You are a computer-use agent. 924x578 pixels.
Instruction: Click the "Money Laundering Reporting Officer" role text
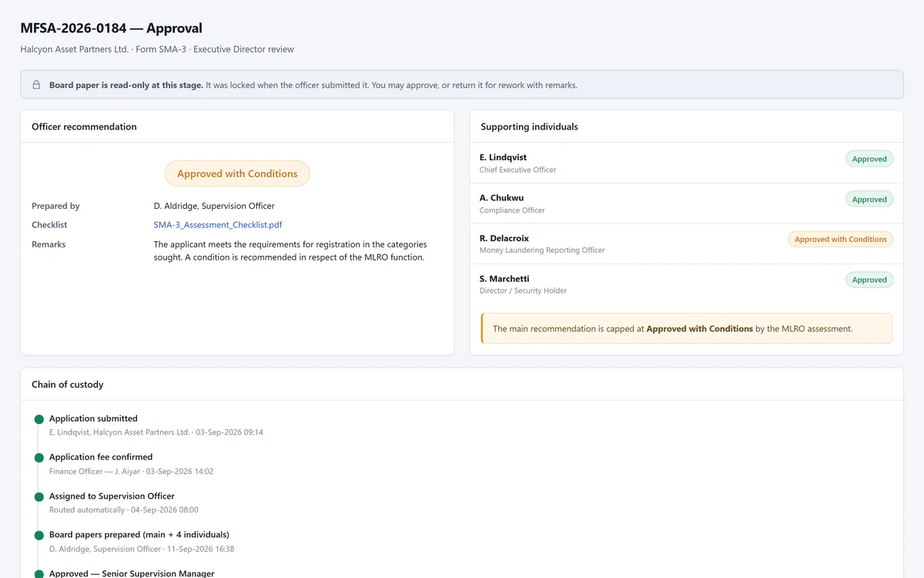pos(542,250)
